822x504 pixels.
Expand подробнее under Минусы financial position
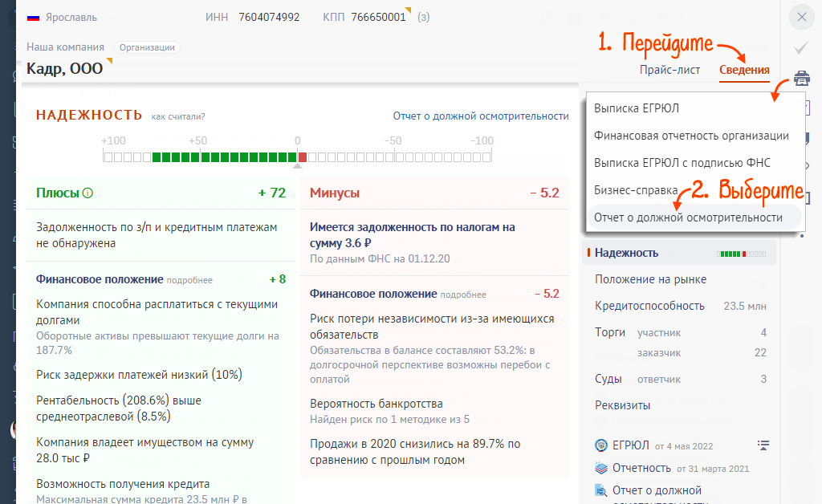coord(463,295)
